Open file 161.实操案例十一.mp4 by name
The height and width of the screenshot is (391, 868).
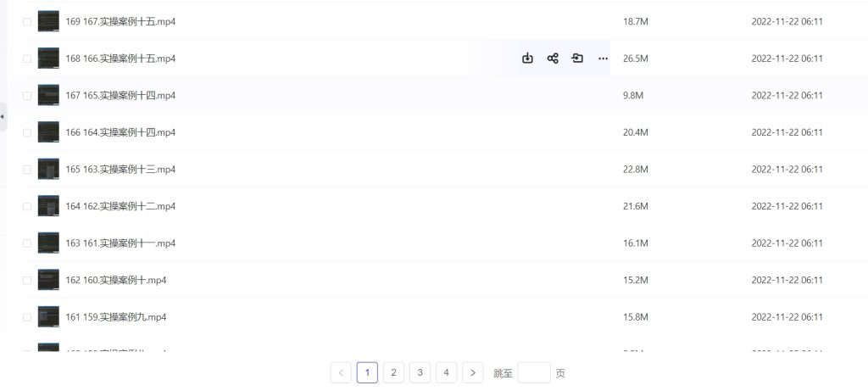tap(120, 243)
